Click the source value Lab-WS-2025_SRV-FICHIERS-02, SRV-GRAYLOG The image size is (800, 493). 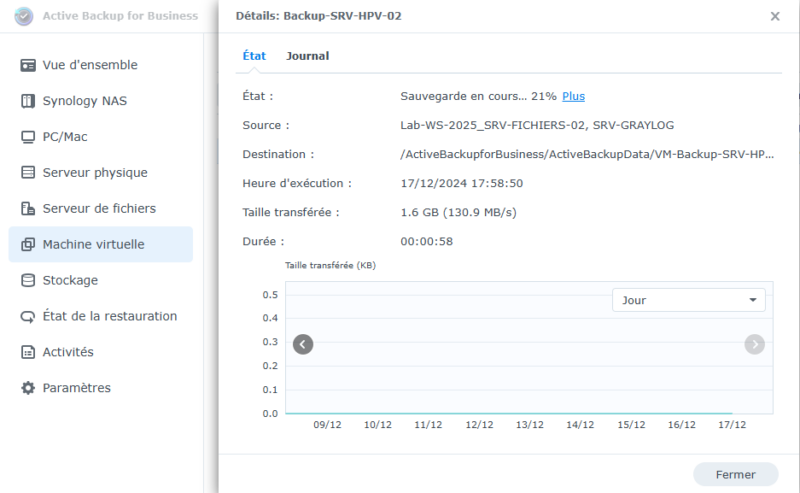(537, 126)
